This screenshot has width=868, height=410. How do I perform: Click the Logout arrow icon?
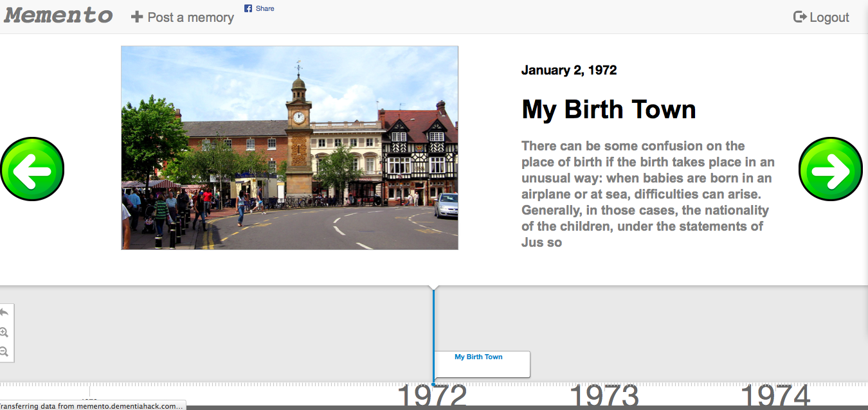pos(800,17)
